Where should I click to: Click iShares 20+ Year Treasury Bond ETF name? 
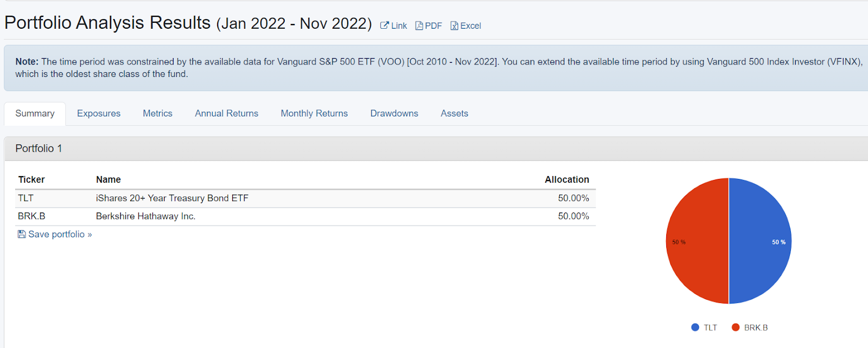[172, 198]
